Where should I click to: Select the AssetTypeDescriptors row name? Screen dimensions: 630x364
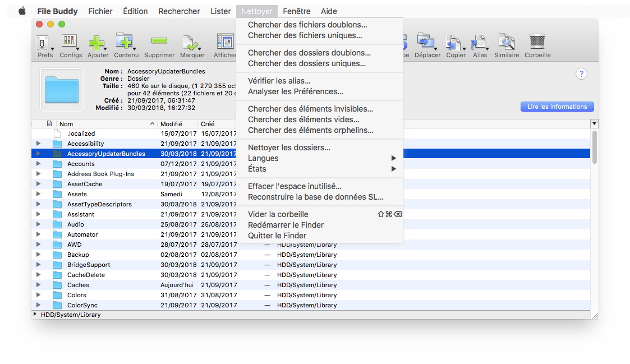(x=100, y=204)
